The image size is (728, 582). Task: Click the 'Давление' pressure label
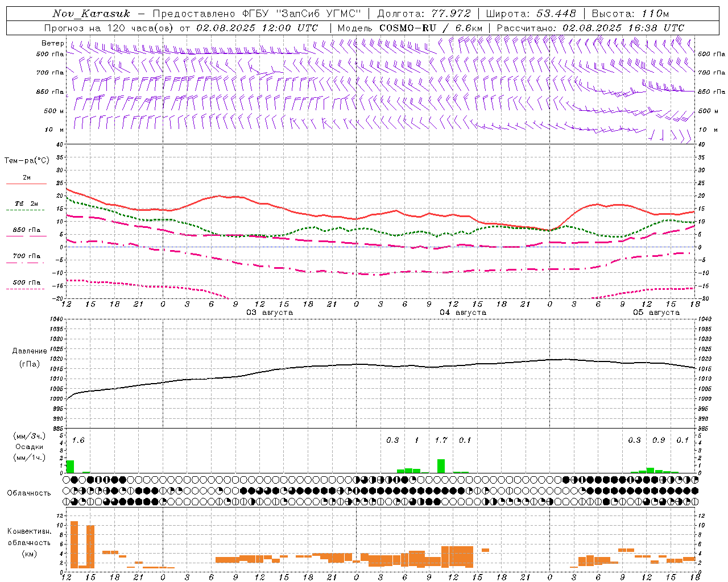pyautogui.click(x=29, y=351)
